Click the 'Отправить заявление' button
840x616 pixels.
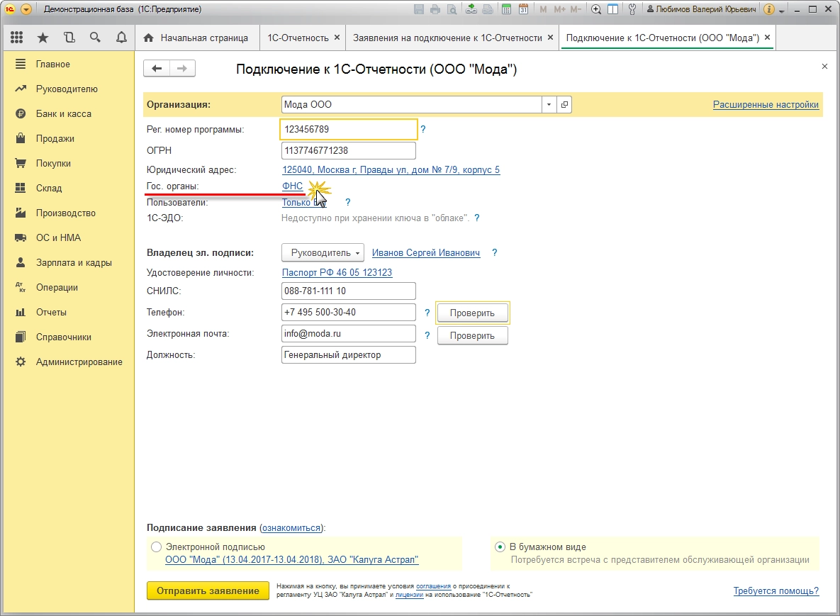tap(208, 591)
